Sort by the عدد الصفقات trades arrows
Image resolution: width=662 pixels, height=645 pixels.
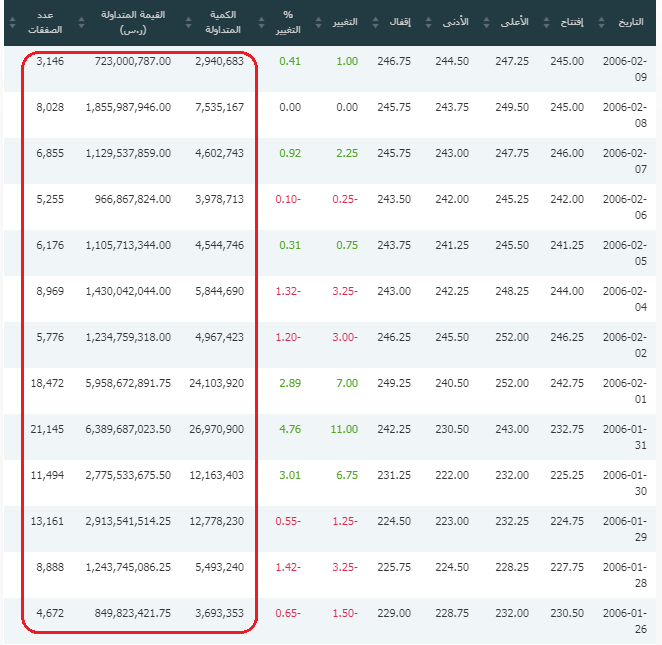pos(12,22)
